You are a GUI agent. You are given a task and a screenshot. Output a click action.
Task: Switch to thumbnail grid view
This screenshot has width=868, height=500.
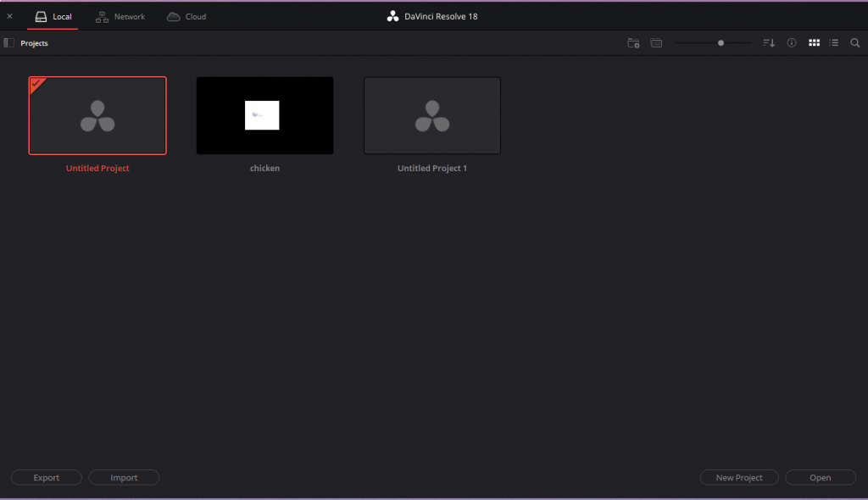coord(815,42)
